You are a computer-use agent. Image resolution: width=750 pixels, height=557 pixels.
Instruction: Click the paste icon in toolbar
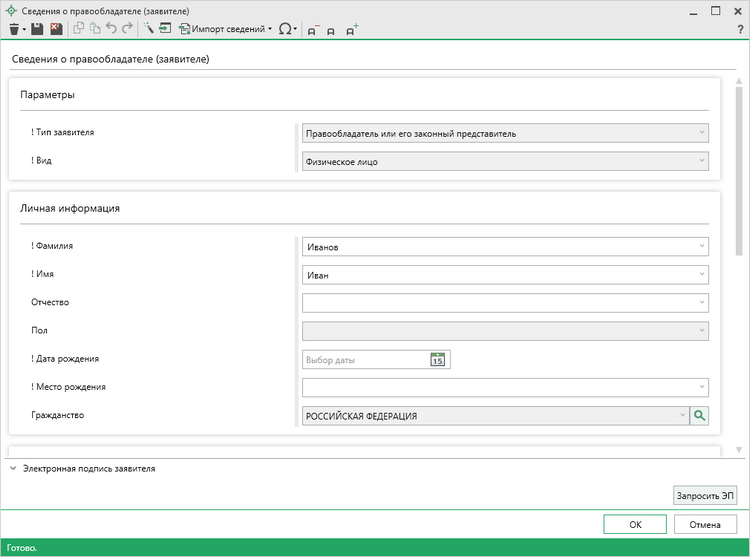[x=95, y=29]
